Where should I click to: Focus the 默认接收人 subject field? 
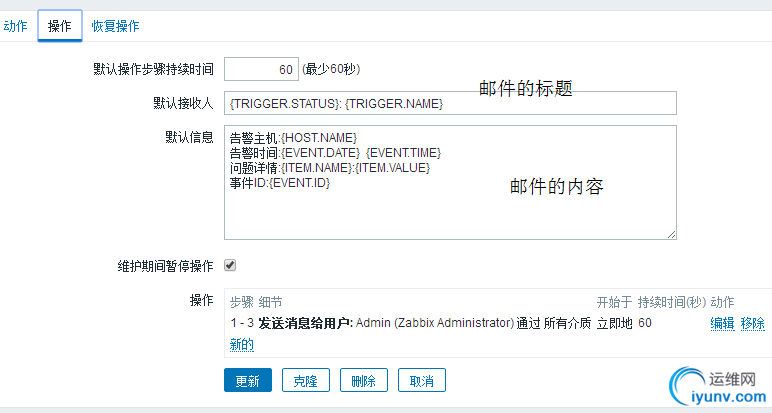pyautogui.click(x=450, y=103)
